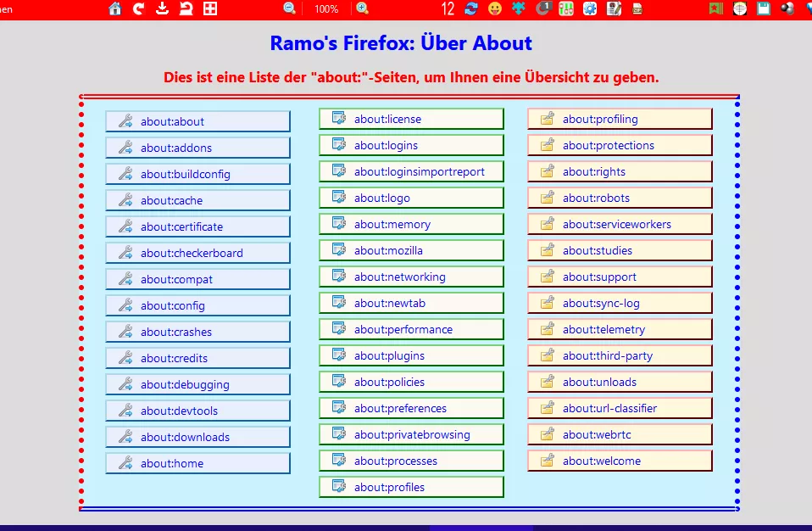
Task: Click the 100% zoom level indicator
Action: click(x=326, y=9)
